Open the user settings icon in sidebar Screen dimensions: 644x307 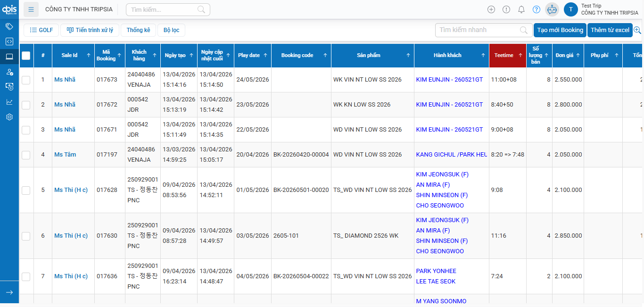[x=9, y=72]
